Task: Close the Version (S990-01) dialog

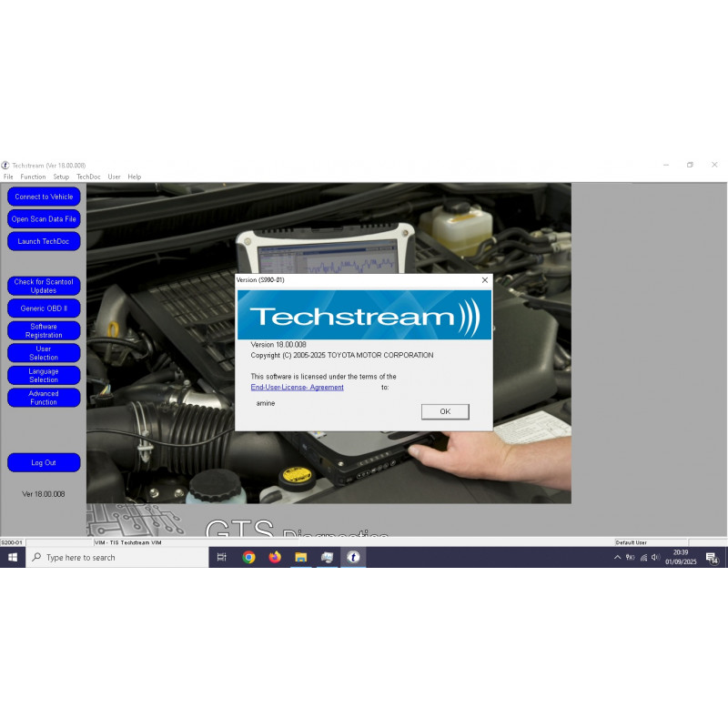Action: coord(485,280)
